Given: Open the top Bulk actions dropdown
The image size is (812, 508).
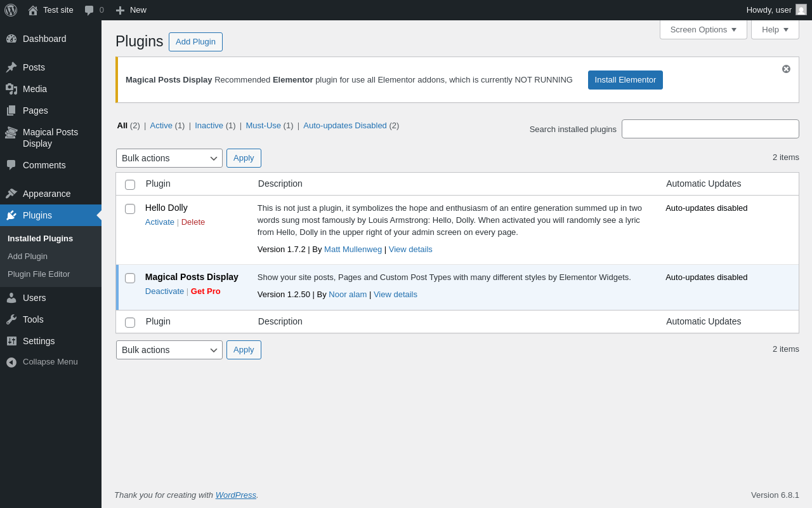Looking at the screenshot, I should pos(169,158).
